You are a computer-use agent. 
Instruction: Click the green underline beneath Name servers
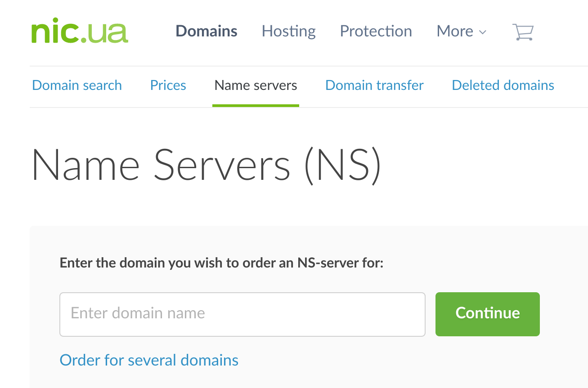click(x=256, y=106)
